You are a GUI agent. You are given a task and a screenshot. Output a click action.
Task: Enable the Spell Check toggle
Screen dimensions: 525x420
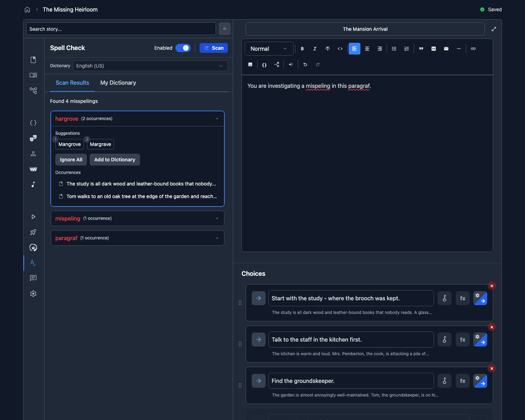click(183, 48)
